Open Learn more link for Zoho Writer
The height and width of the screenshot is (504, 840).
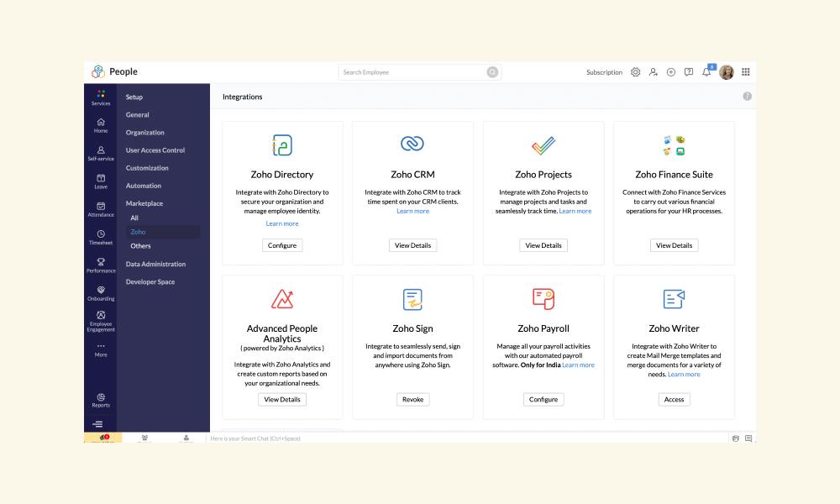tap(684, 375)
